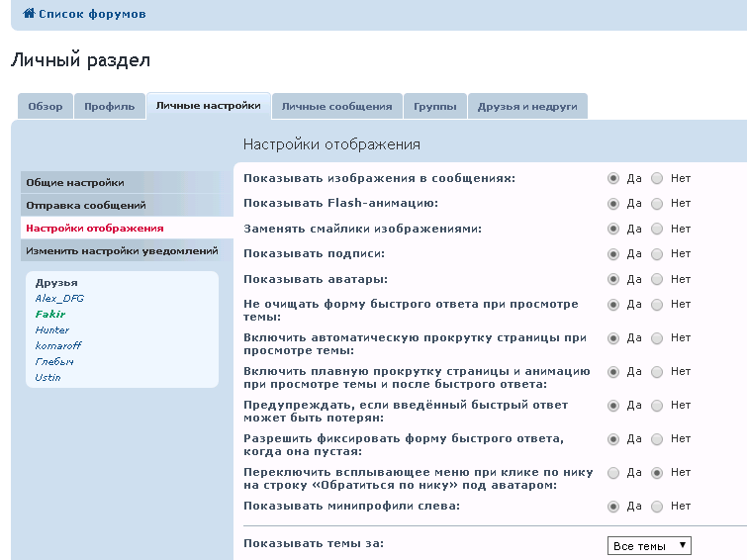Switch to Друзья и недруги tab
The height and width of the screenshot is (560, 747).
pos(527,107)
